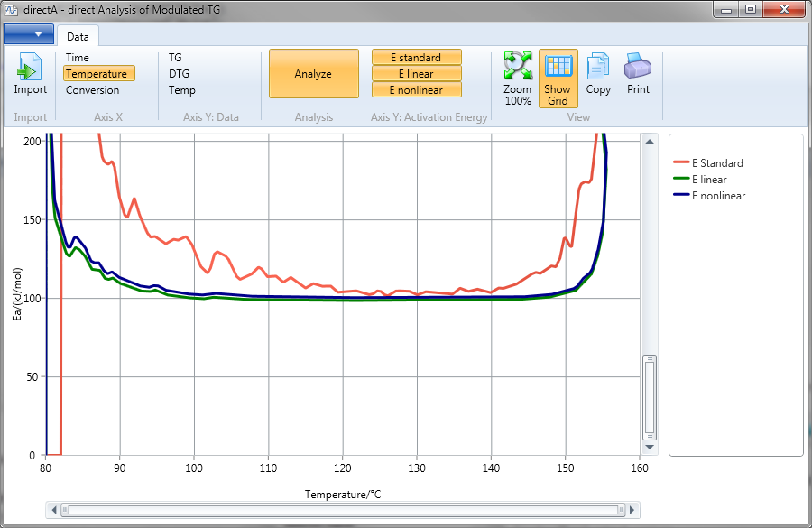The height and width of the screenshot is (528, 812).
Task: Maximize the directA window
Action: pyautogui.click(x=751, y=10)
